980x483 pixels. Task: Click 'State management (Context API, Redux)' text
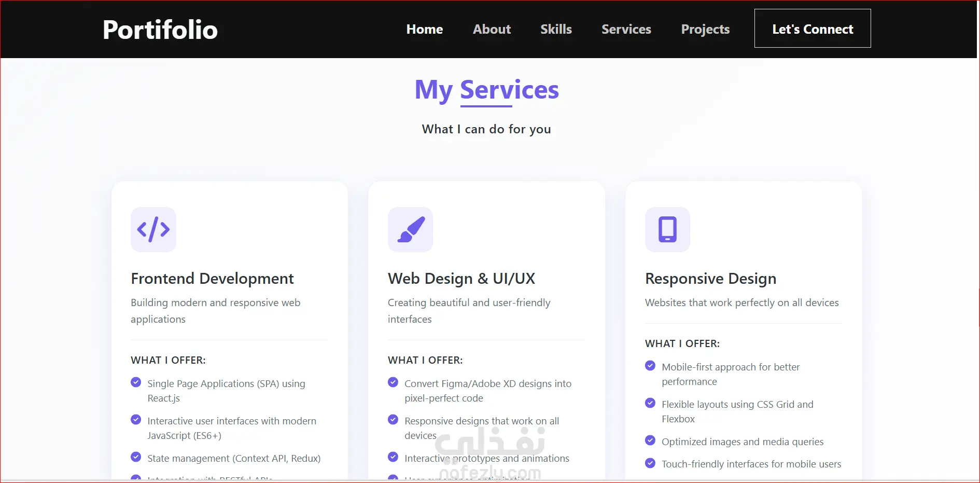tap(234, 459)
